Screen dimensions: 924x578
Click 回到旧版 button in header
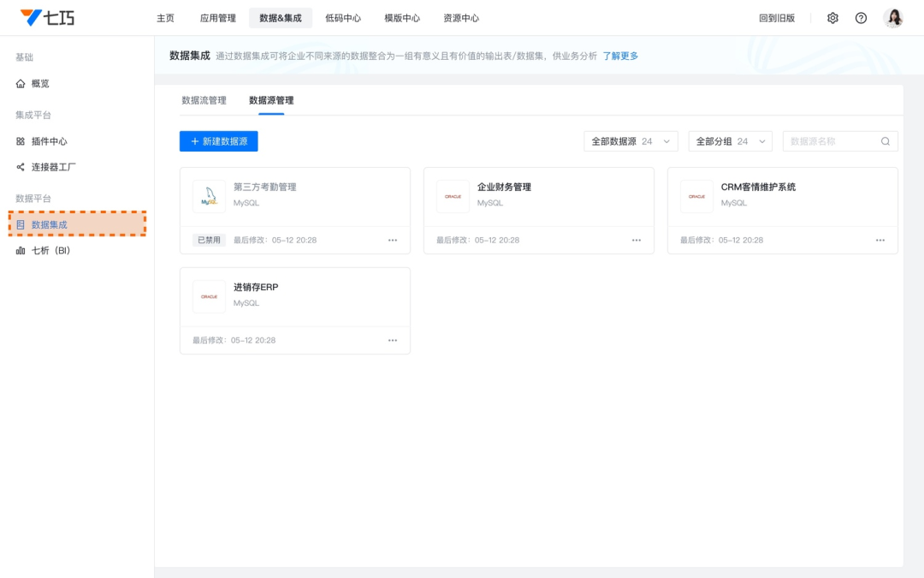click(777, 18)
